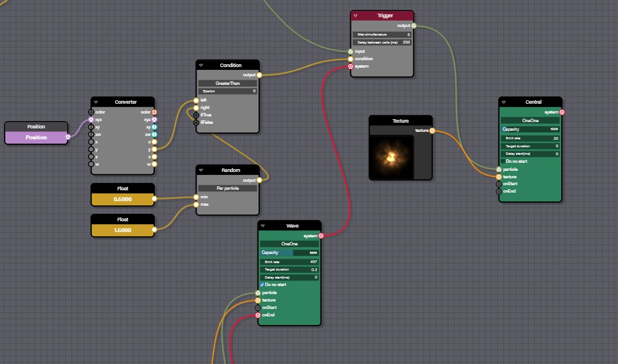Click the Position block's output port
This screenshot has width=618, height=364.
pyautogui.click(x=68, y=137)
